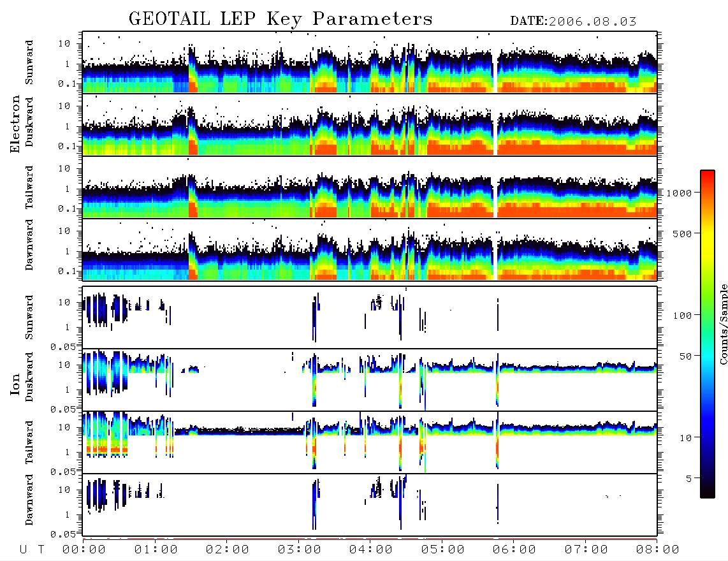Select the Electron Sunward axis label
This screenshot has height=561, width=728.
pos(29,62)
